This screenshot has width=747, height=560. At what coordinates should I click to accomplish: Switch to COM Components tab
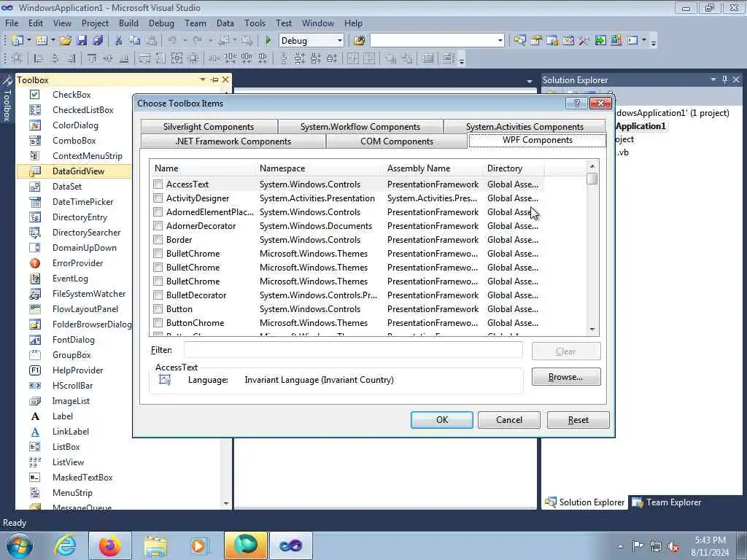[396, 141]
